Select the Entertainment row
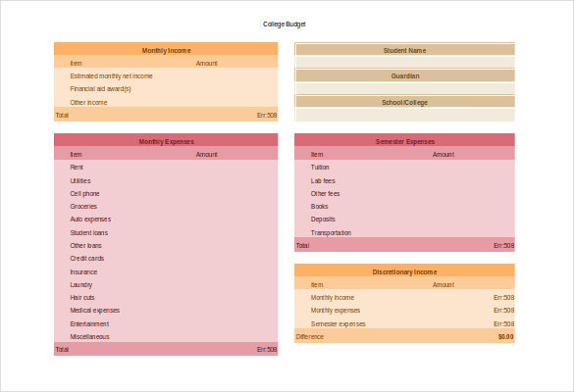574x392 pixels. (x=166, y=323)
